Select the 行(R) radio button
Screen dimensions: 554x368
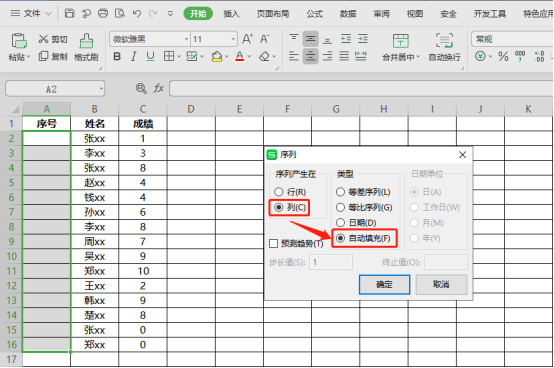point(278,192)
